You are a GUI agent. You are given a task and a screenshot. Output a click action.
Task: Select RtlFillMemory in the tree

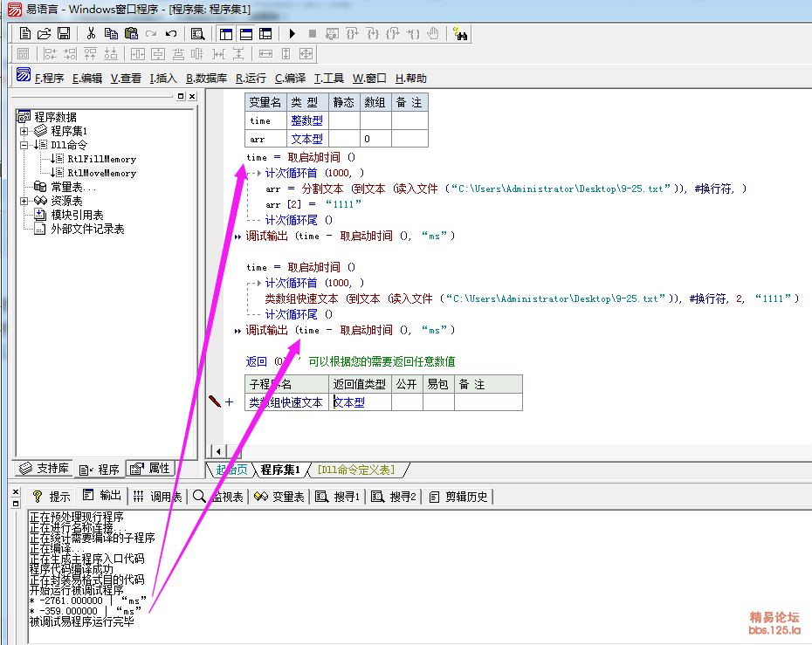[101, 159]
